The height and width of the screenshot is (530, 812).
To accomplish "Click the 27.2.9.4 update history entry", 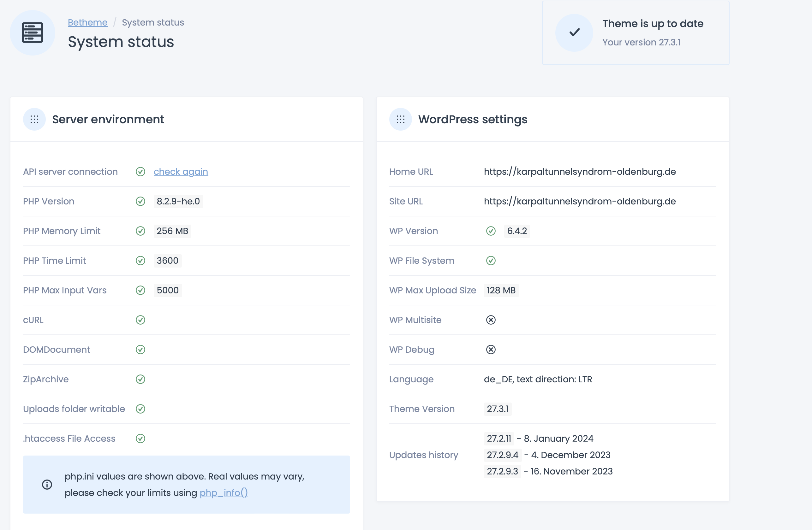I will click(547, 455).
